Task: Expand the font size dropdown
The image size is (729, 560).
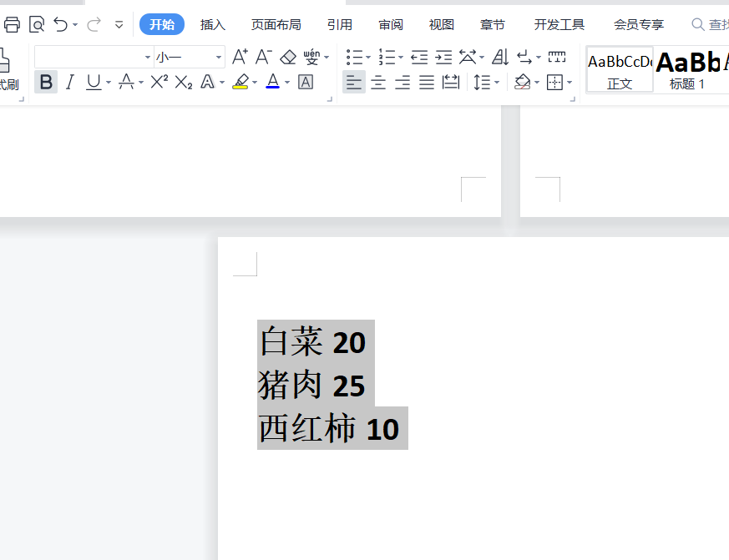Action: 219,57
